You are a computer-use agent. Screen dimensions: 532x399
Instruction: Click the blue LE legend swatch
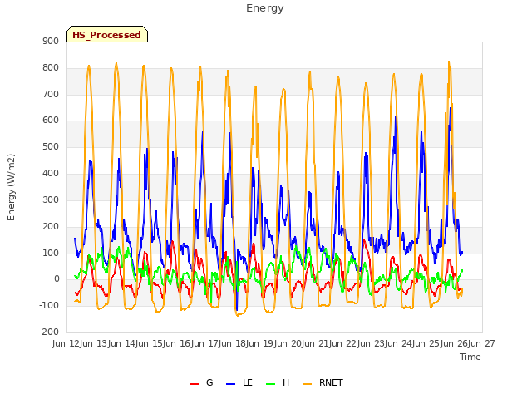(231, 384)
